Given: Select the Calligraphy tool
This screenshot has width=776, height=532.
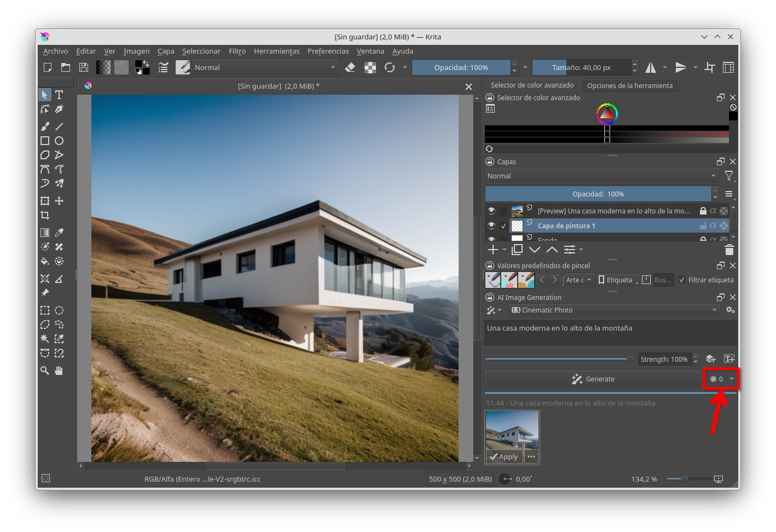Looking at the screenshot, I should pos(59,109).
